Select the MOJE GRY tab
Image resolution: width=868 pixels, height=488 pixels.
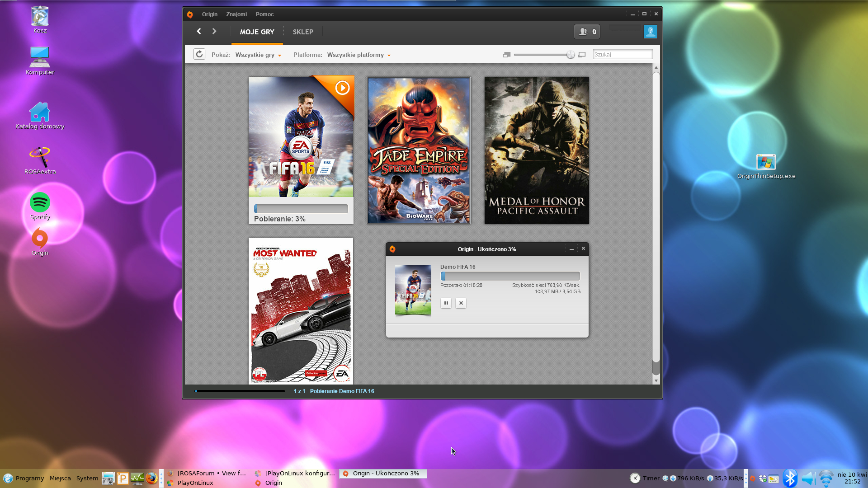[x=257, y=32]
